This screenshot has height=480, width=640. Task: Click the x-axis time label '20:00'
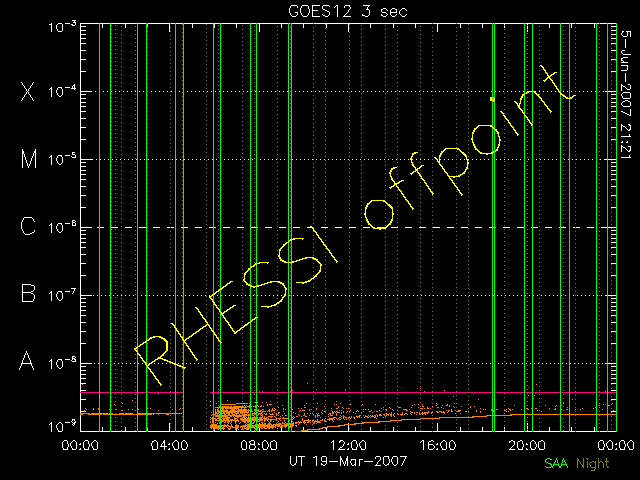527,445
